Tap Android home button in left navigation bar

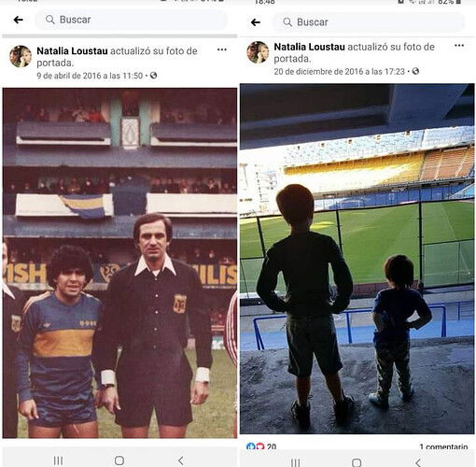[x=119, y=460]
